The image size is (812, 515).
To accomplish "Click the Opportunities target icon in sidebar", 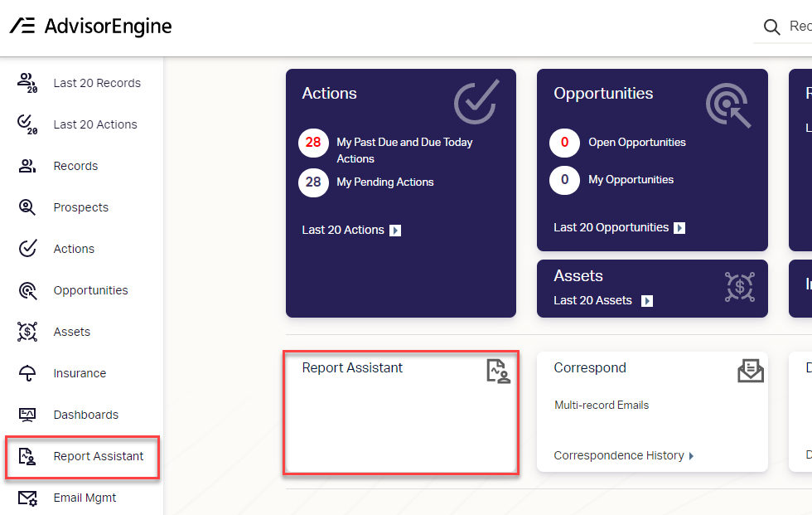I will 27,290.
